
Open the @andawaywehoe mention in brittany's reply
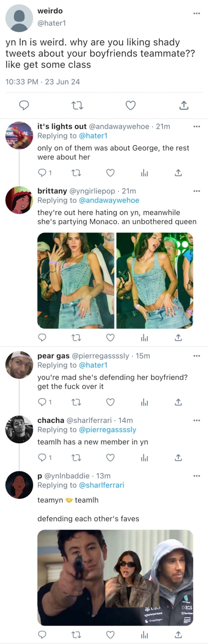[x=109, y=200]
